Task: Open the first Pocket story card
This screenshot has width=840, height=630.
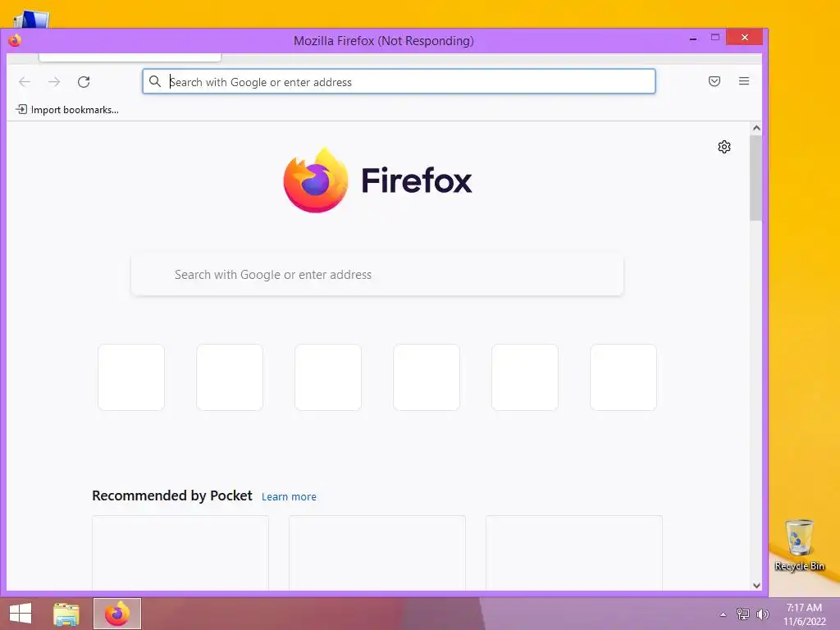Action: point(180,553)
